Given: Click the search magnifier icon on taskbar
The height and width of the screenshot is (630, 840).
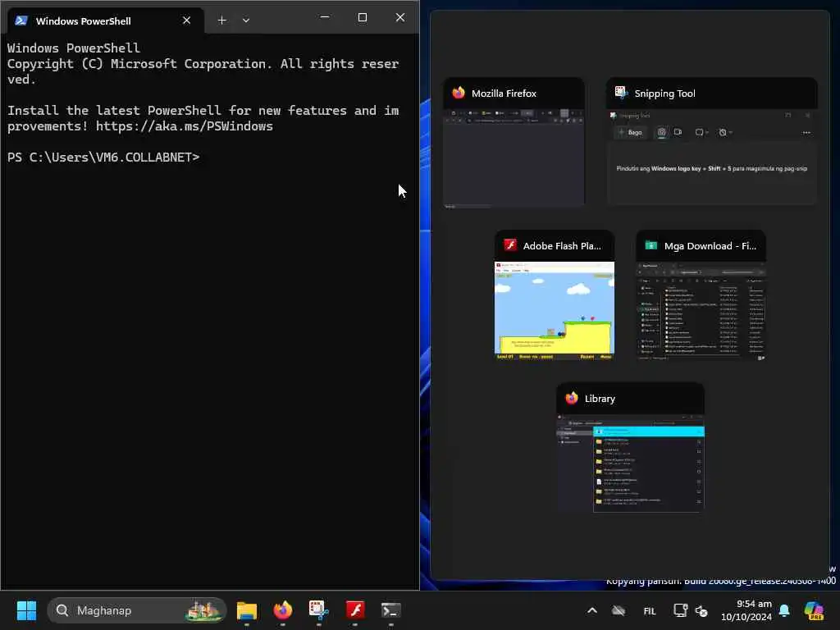Looking at the screenshot, I should coord(62,610).
